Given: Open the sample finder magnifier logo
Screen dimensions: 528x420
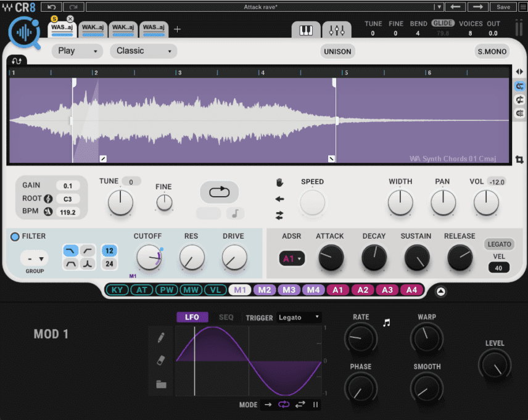Looking at the screenshot, I should [24, 33].
